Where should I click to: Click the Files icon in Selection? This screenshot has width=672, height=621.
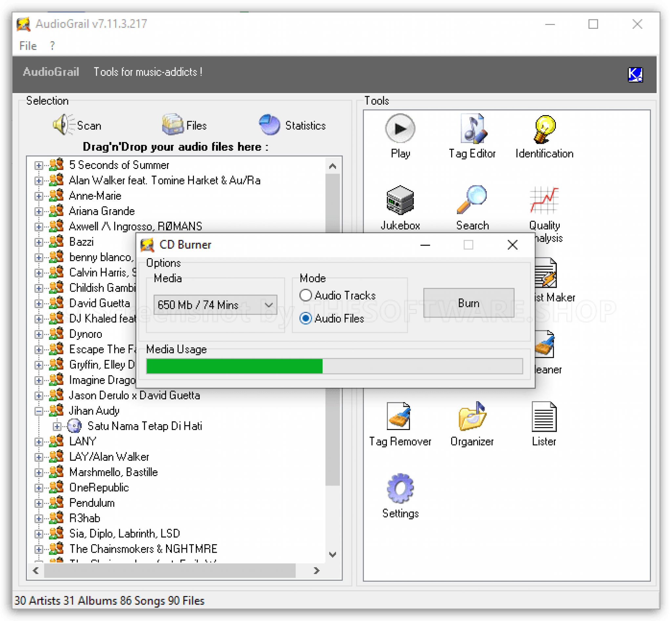(173, 125)
